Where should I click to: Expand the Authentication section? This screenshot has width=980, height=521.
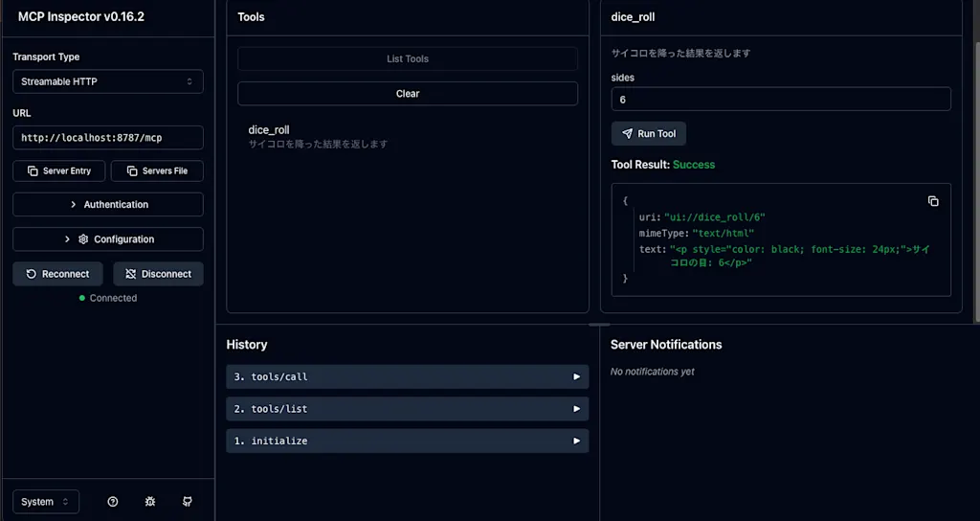(x=108, y=205)
